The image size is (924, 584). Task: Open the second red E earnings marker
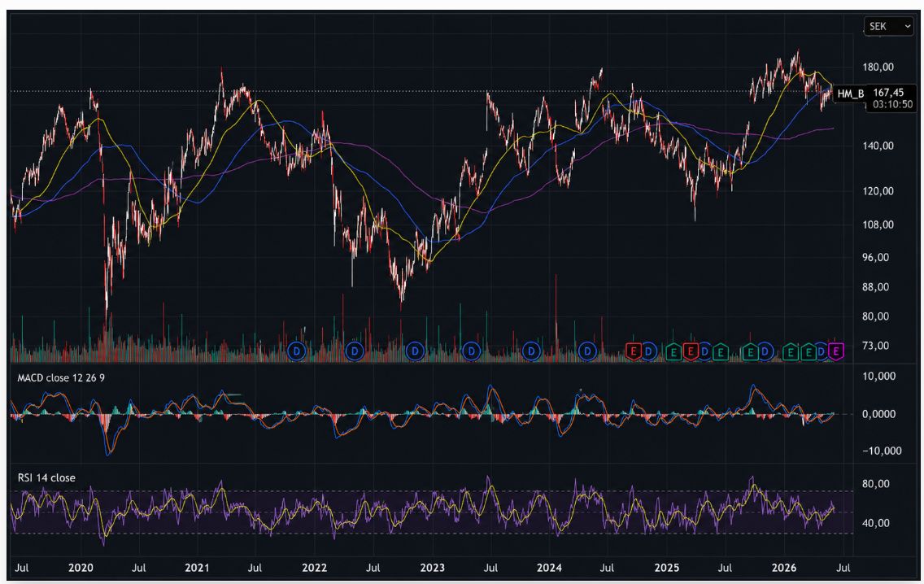691,352
